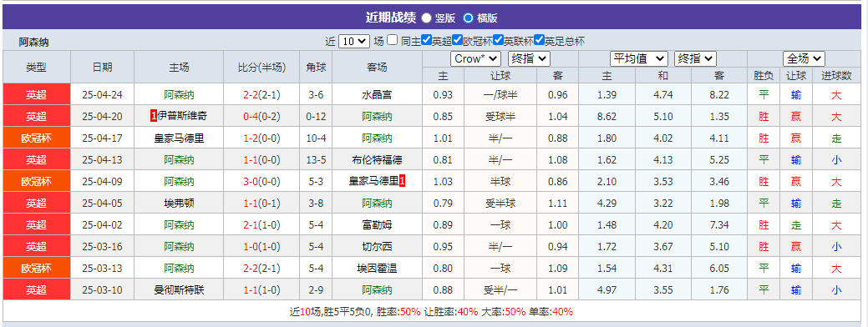
Task: Open the 终指 dropdown next to 平均值
Action: [695, 58]
